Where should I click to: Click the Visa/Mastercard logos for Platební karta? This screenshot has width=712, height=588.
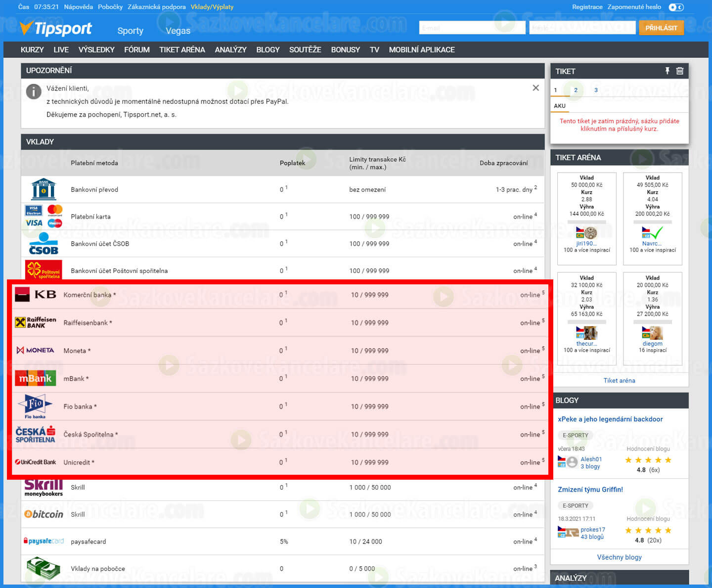pyautogui.click(x=44, y=216)
